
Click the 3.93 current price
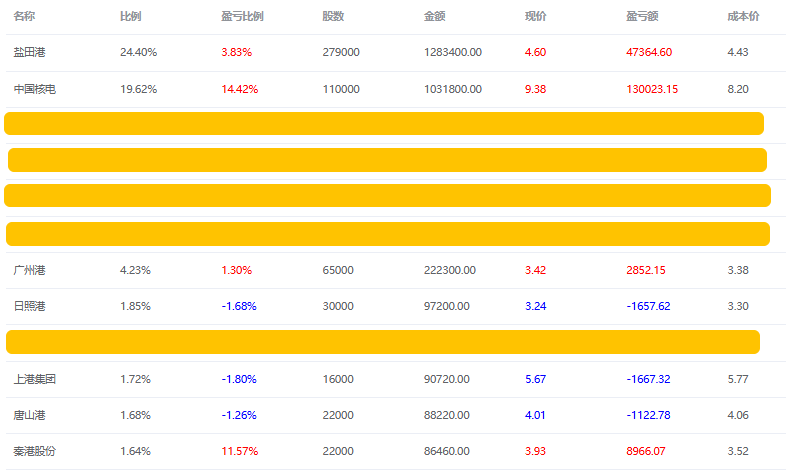pos(535,451)
